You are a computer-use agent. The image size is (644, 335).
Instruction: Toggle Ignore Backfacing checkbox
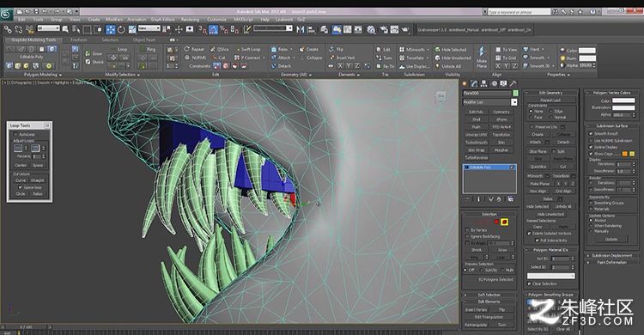coord(467,236)
